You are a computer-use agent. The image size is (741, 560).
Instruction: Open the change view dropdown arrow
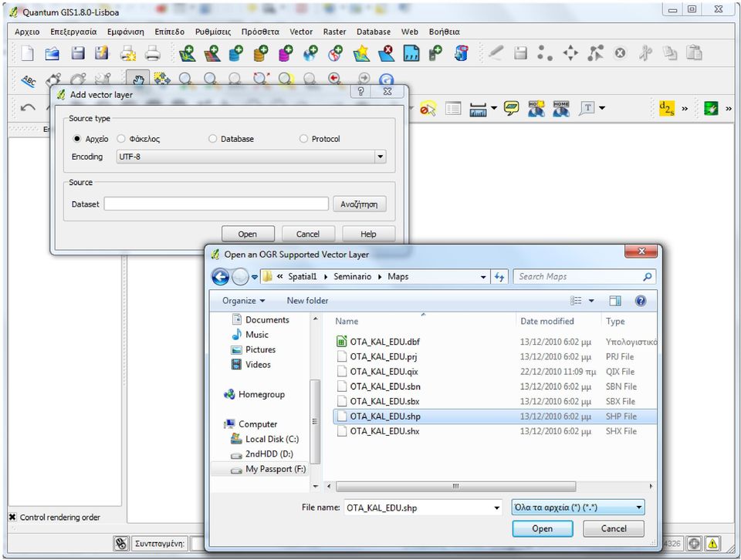pyautogui.click(x=591, y=301)
